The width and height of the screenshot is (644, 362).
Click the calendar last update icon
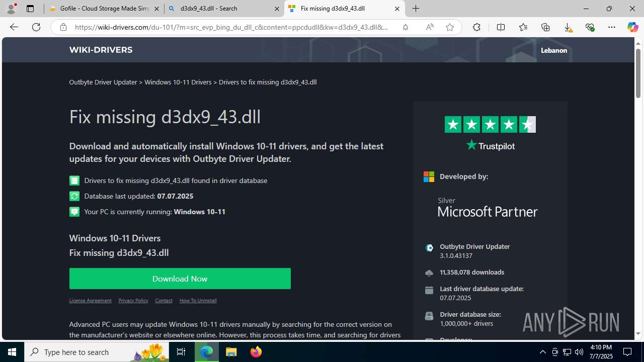(429, 290)
